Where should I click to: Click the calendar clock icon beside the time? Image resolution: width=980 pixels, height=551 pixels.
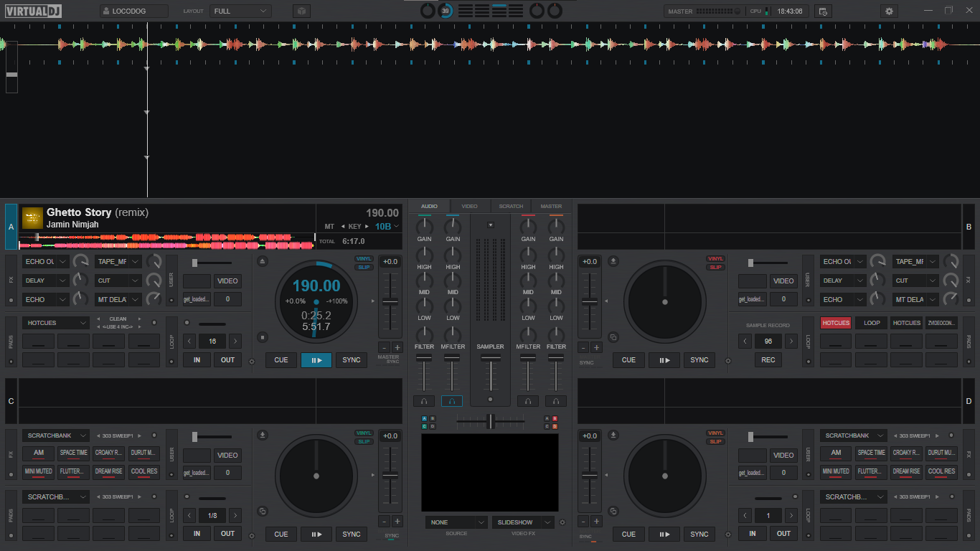(823, 11)
